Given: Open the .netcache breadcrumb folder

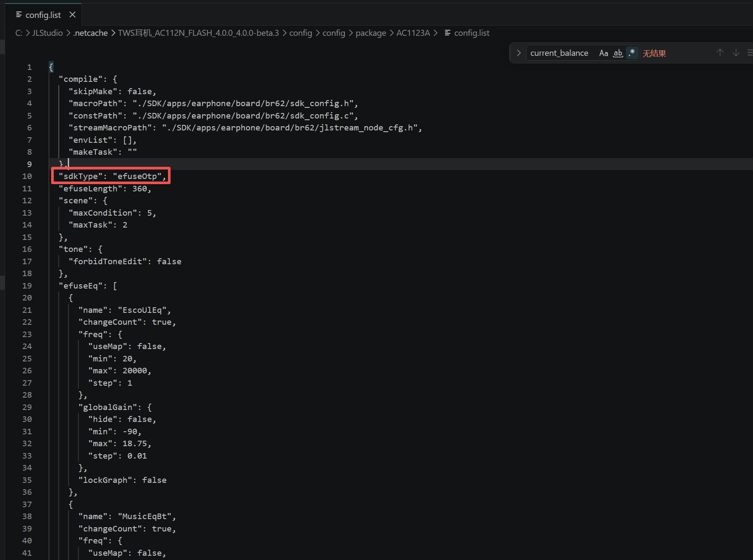Looking at the screenshot, I should click(90, 33).
